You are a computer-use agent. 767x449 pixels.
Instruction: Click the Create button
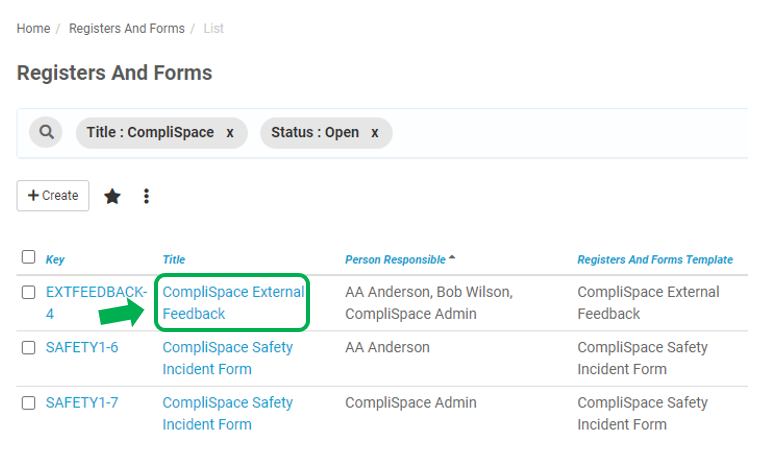pos(53,196)
